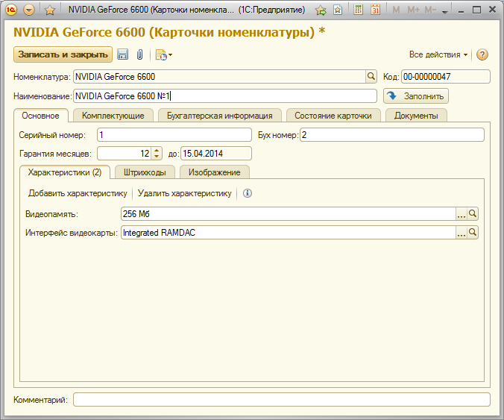Switch to the Комплектующие tab
The image size is (504, 420).
tap(113, 116)
